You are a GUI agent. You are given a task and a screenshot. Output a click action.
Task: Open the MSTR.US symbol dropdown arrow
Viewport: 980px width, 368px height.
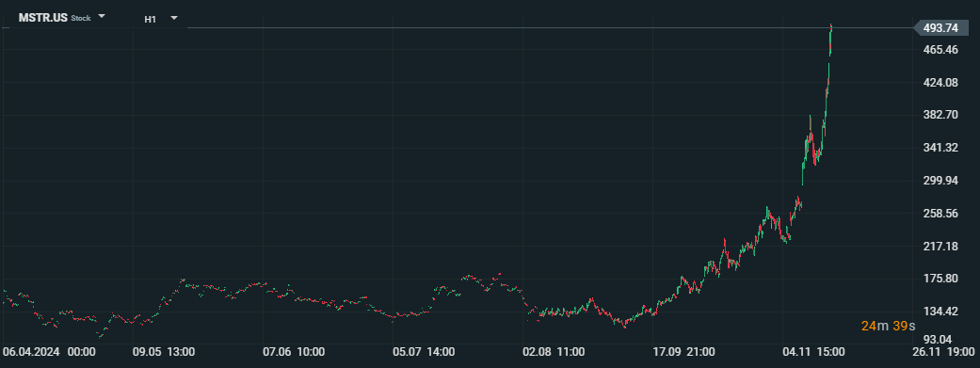pyautogui.click(x=103, y=17)
